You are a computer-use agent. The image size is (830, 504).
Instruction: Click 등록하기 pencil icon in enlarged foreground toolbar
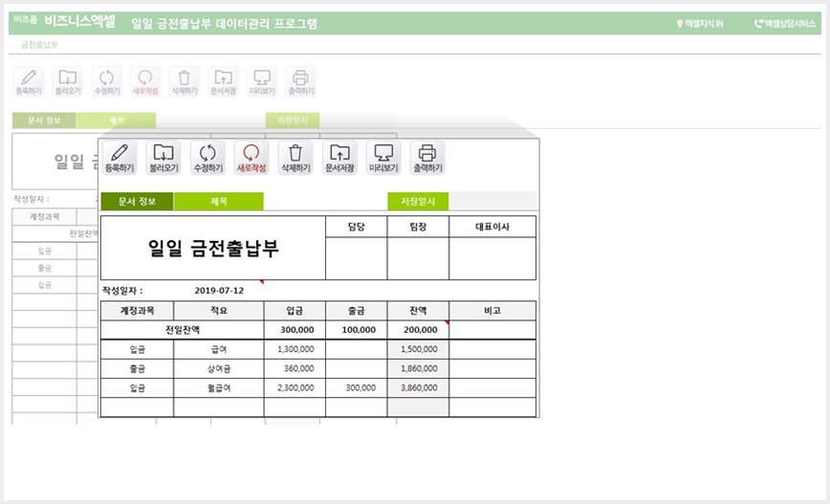click(x=120, y=157)
